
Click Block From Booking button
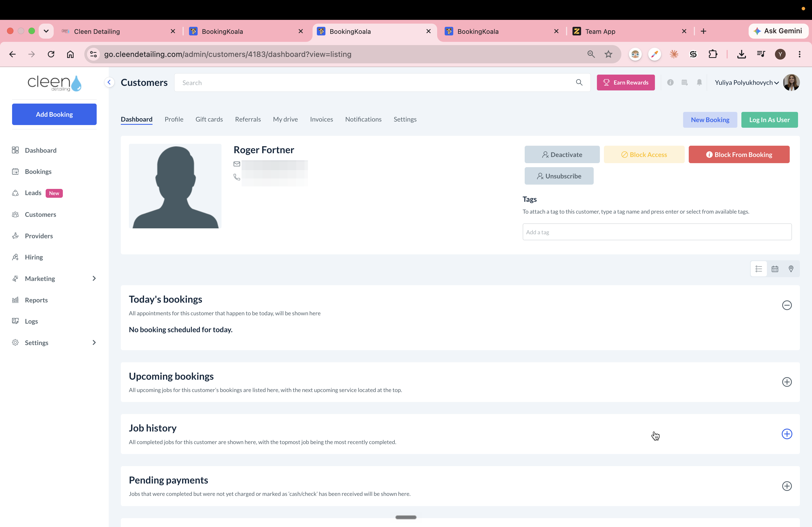point(739,154)
